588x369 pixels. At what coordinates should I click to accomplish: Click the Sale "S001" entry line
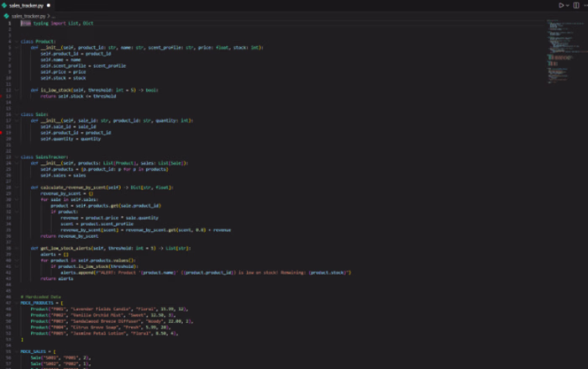tap(60, 358)
